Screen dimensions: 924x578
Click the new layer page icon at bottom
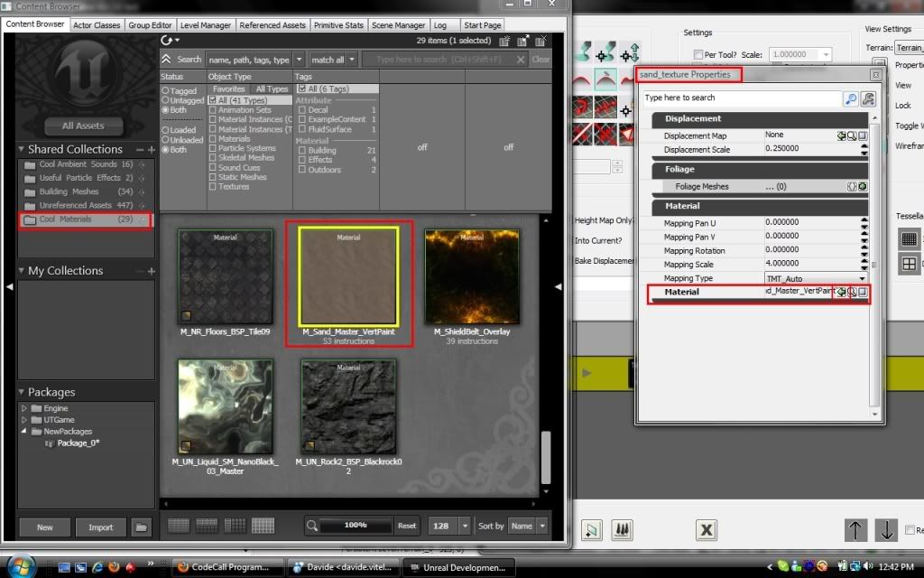point(592,530)
